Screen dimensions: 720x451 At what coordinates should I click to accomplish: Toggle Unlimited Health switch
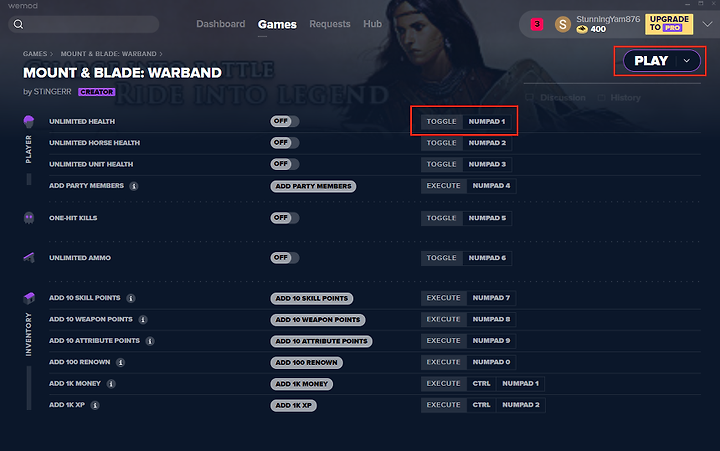coord(284,121)
